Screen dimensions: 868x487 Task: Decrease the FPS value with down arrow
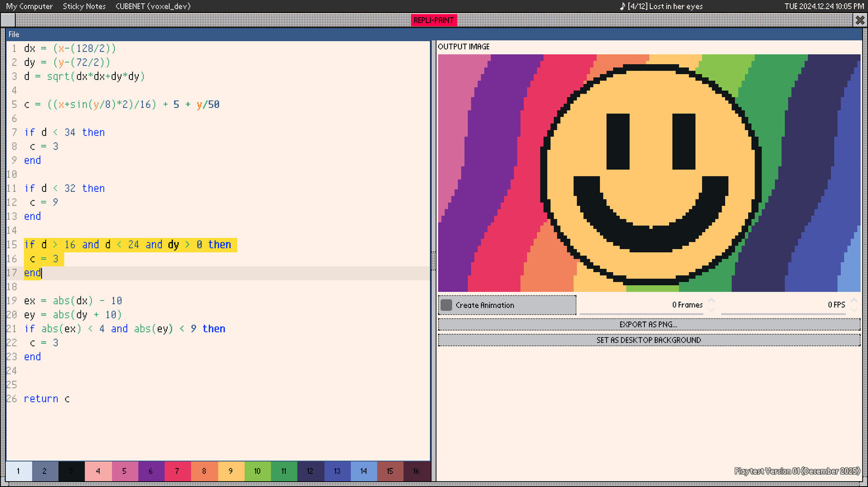click(x=854, y=309)
